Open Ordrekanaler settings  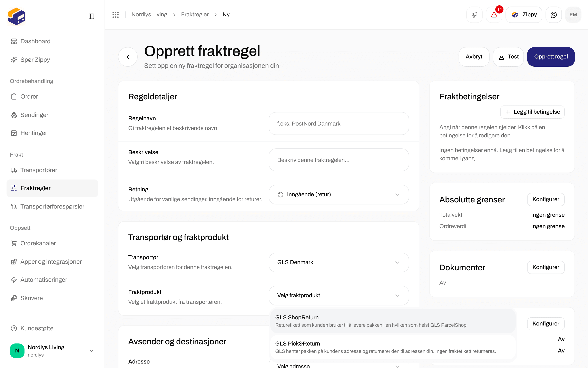[x=52, y=243]
